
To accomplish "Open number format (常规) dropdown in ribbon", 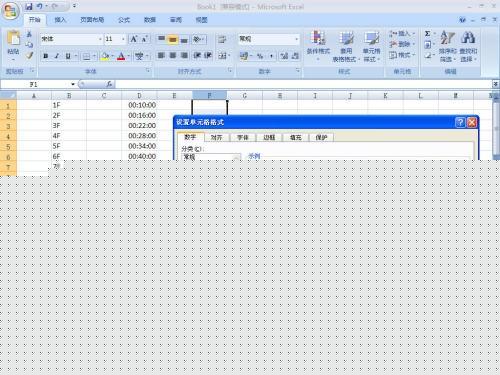I will (x=296, y=39).
